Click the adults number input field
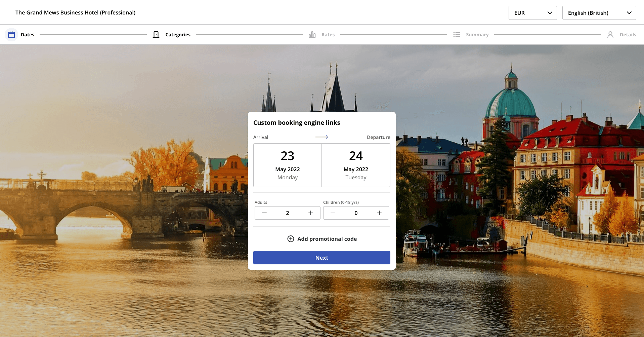Image resolution: width=644 pixels, height=337 pixels. point(288,213)
